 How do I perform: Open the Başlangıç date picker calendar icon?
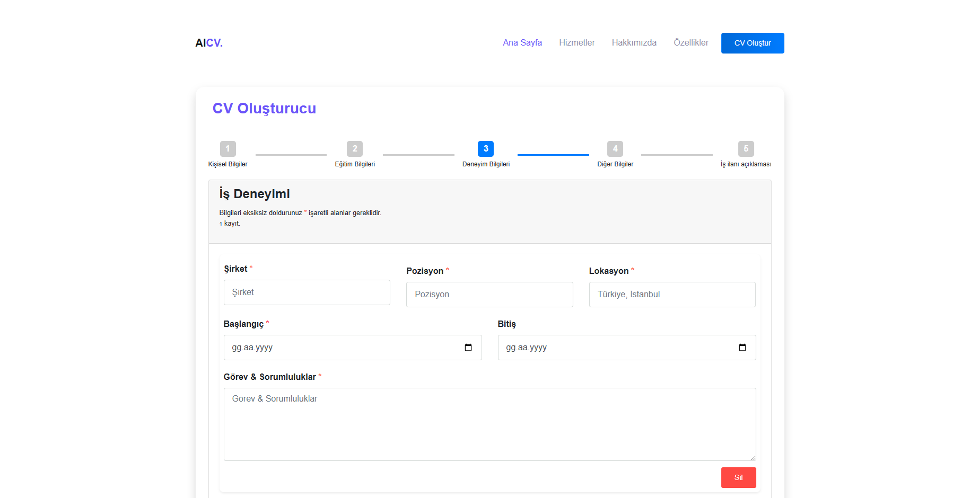468,348
